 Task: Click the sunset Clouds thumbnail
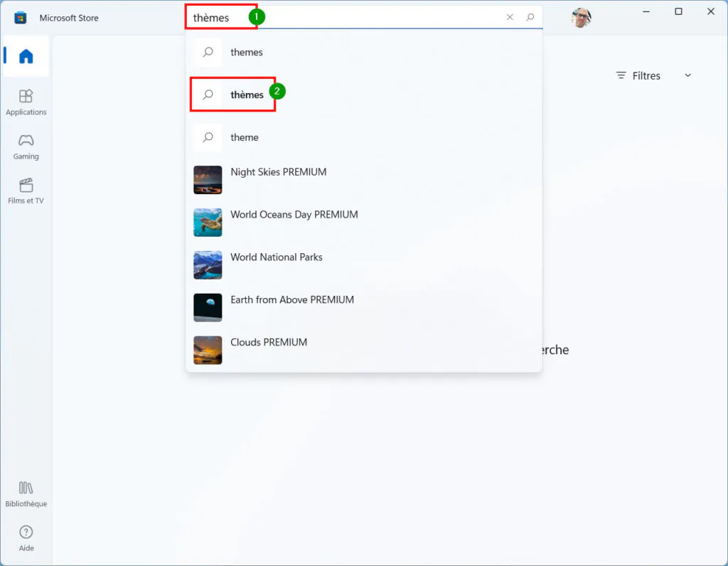[208, 350]
